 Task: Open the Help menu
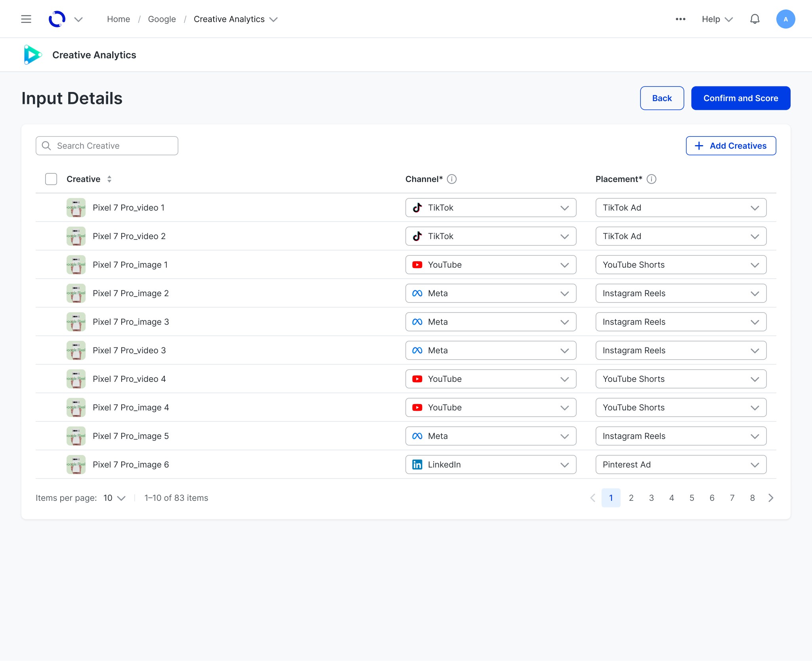717,19
